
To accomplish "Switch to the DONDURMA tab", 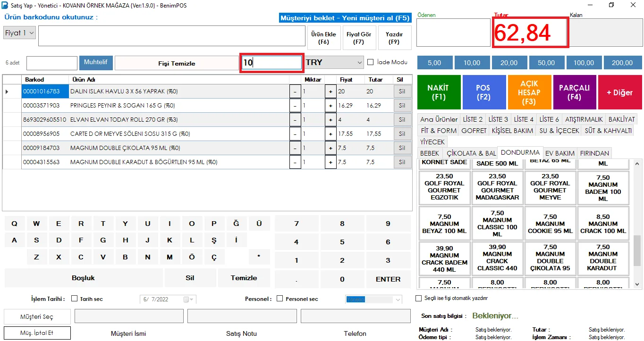I will [x=520, y=152].
